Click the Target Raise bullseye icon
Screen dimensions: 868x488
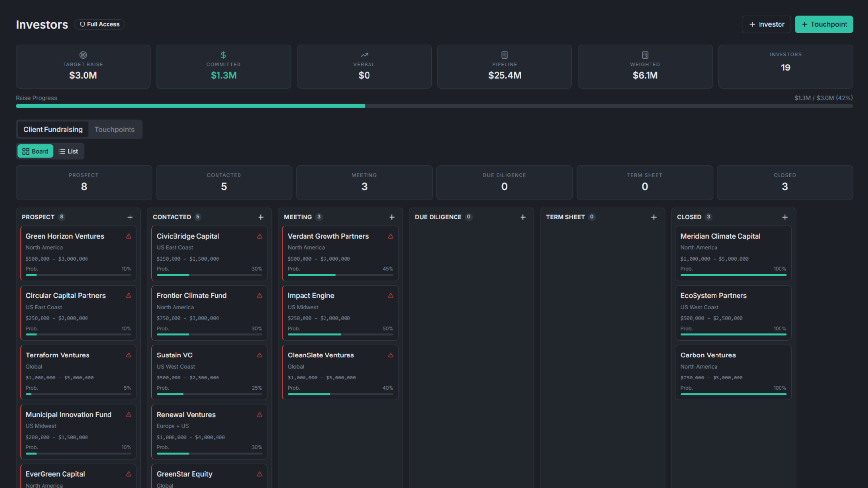tap(83, 55)
